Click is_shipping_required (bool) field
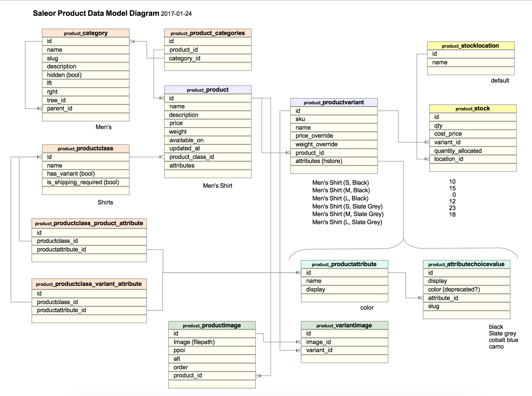Image resolution: width=532 pixels, height=396 pixels. pyautogui.click(x=86, y=182)
